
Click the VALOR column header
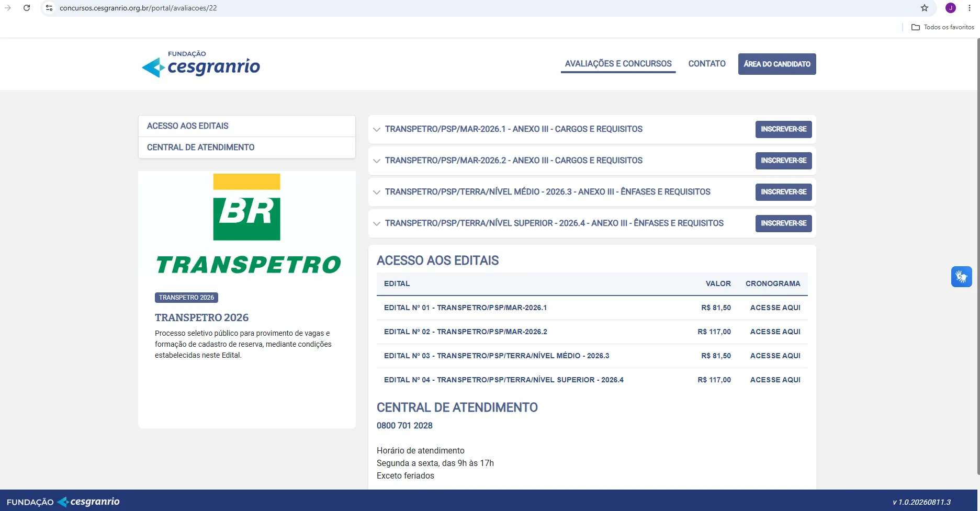pos(718,283)
